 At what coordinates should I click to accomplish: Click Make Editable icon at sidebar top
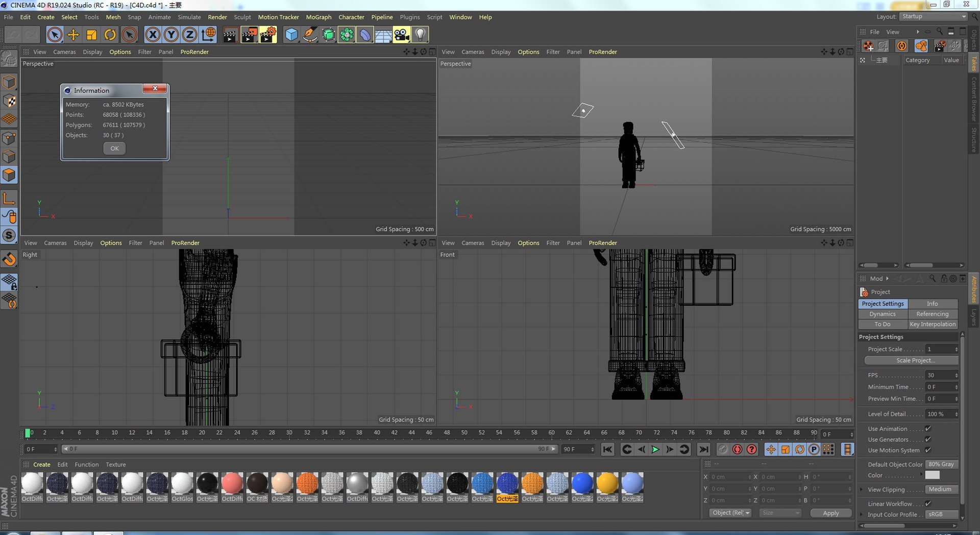[9, 59]
